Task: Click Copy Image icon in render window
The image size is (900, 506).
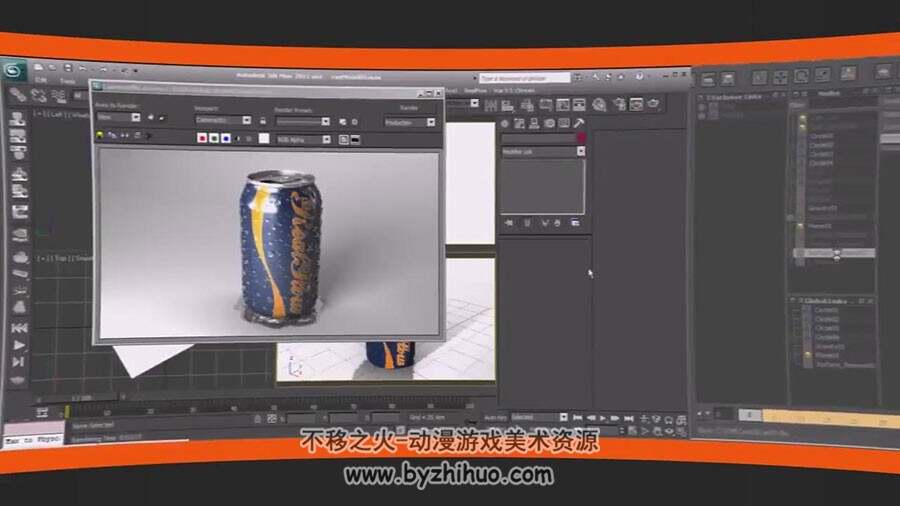Action: click(x=112, y=135)
